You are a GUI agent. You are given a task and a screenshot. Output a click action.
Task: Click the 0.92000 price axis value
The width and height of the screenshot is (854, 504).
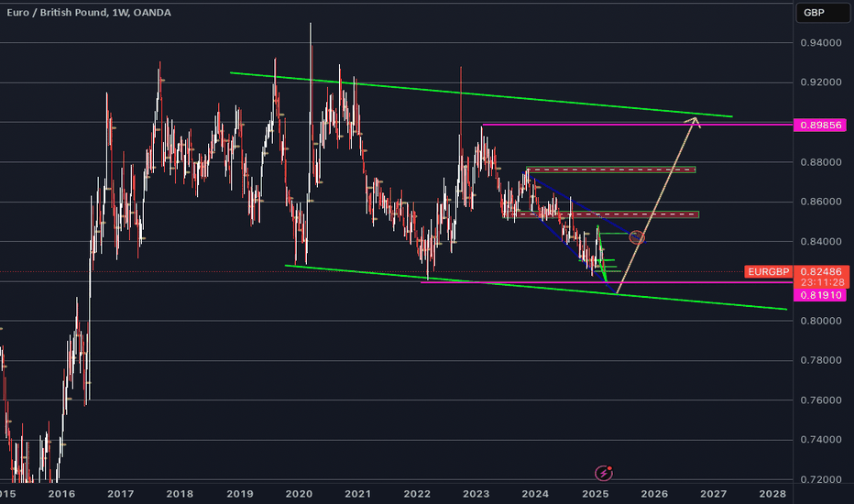click(x=821, y=82)
